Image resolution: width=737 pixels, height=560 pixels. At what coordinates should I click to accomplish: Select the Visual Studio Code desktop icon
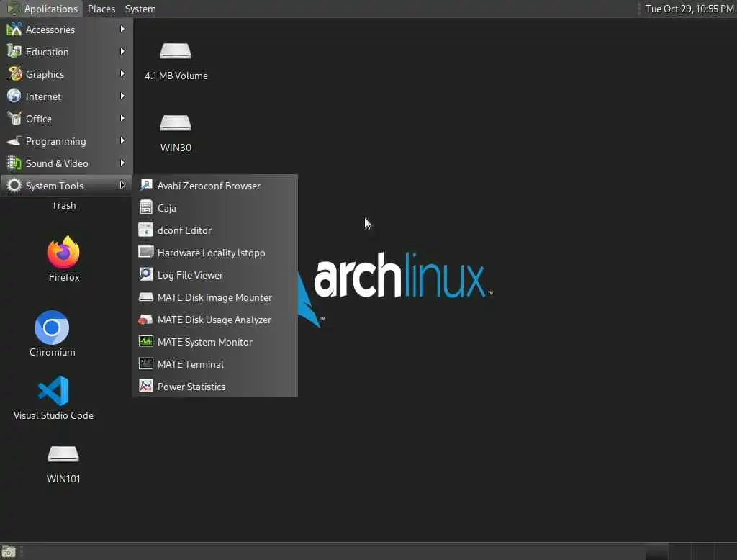(53, 391)
